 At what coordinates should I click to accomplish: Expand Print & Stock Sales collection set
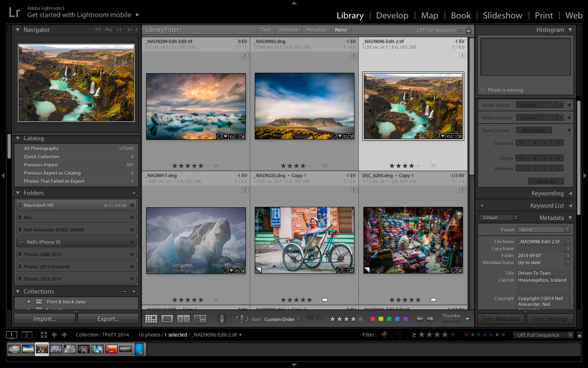coord(29,302)
